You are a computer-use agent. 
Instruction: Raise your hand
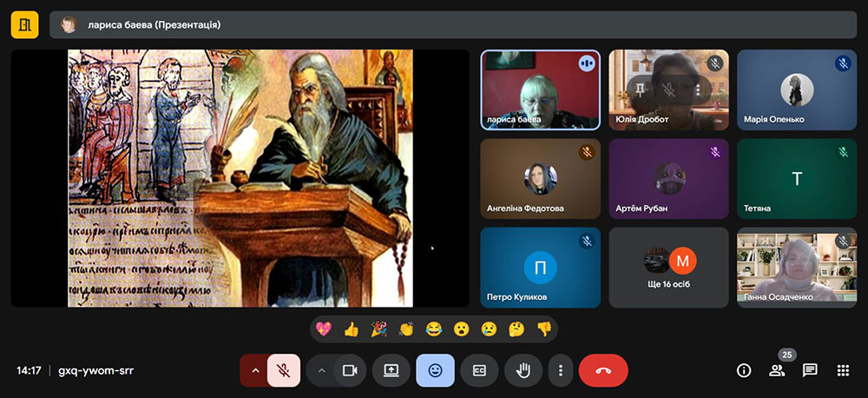coord(523,370)
